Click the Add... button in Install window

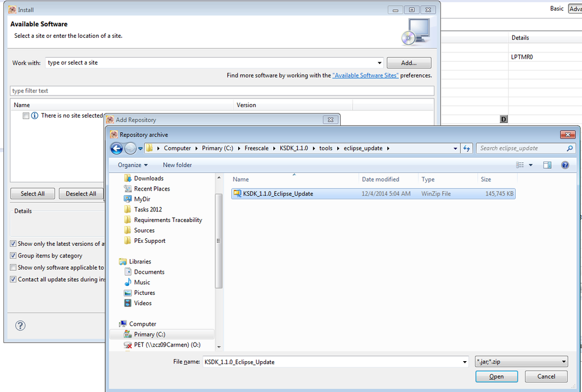coord(409,63)
